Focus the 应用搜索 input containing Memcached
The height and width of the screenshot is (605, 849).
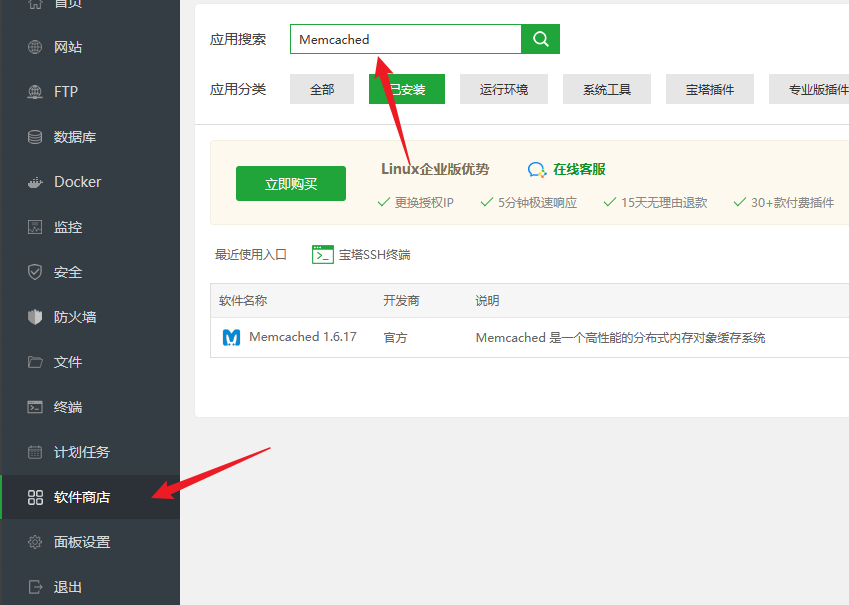(x=406, y=39)
